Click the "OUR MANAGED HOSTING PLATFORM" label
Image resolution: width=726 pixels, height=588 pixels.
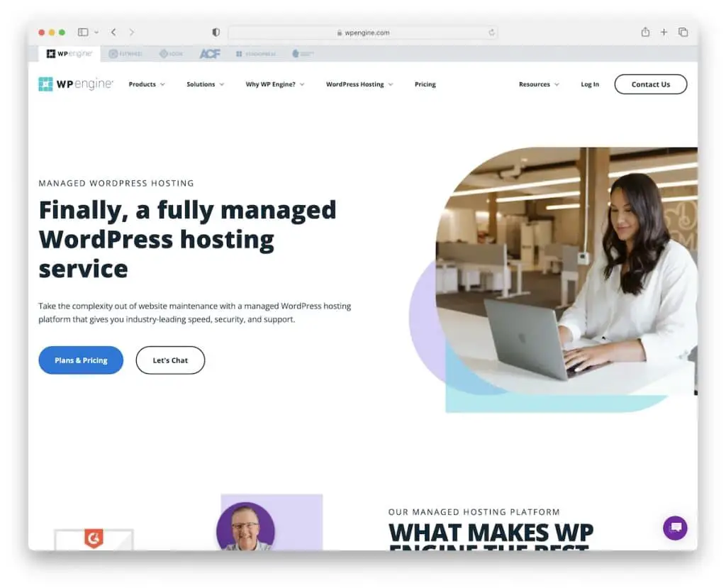click(x=474, y=512)
